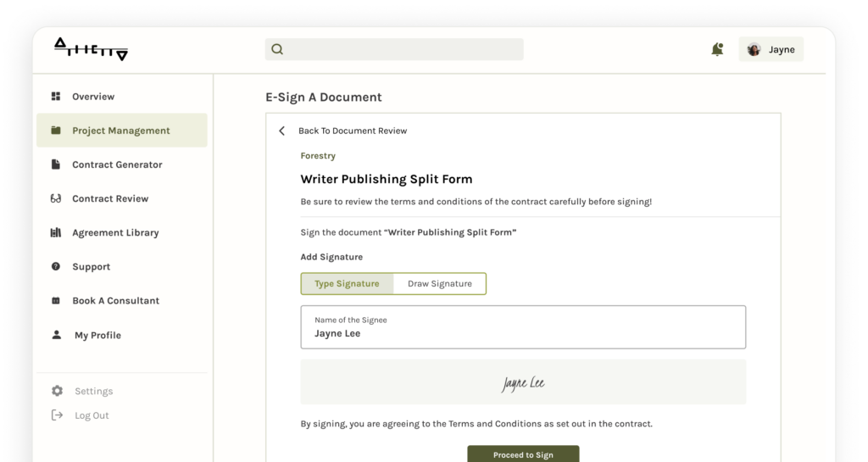The height and width of the screenshot is (462, 868).
Task: Click the Back To Document Review link
Action: pos(353,131)
